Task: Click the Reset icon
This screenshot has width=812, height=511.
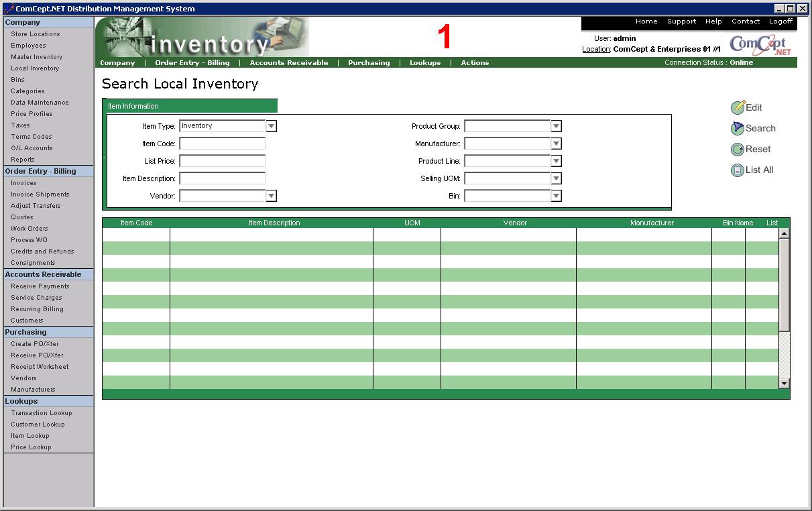Action: coord(738,150)
